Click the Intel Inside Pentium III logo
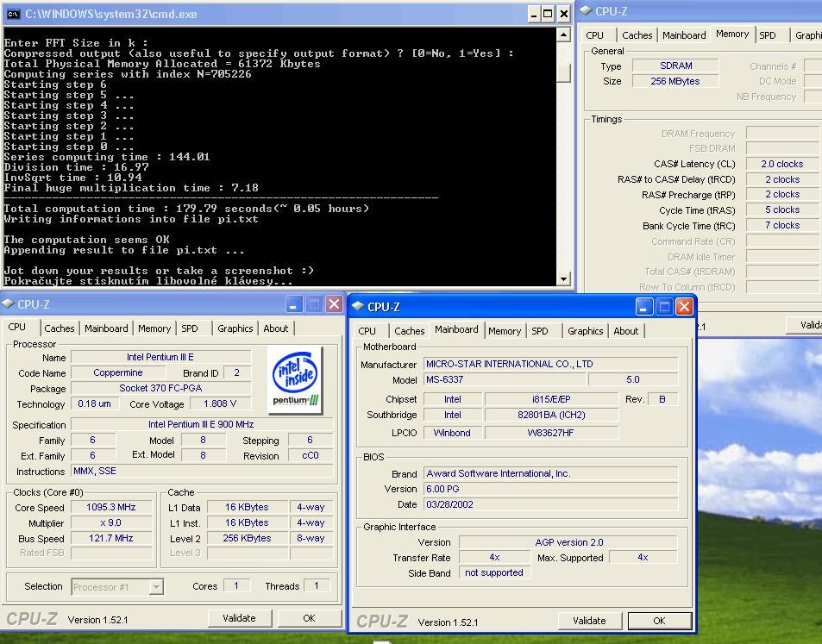 (x=296, y=378)
